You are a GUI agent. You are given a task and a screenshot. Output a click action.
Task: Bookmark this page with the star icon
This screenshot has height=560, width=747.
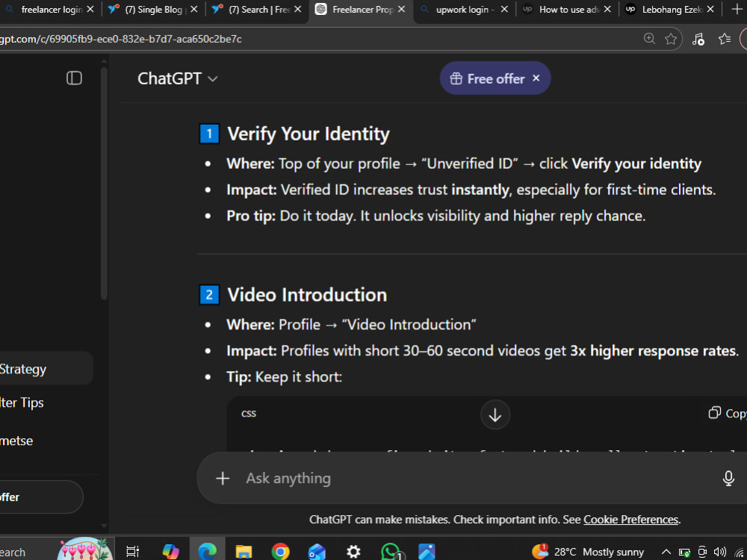pos(671,39)
